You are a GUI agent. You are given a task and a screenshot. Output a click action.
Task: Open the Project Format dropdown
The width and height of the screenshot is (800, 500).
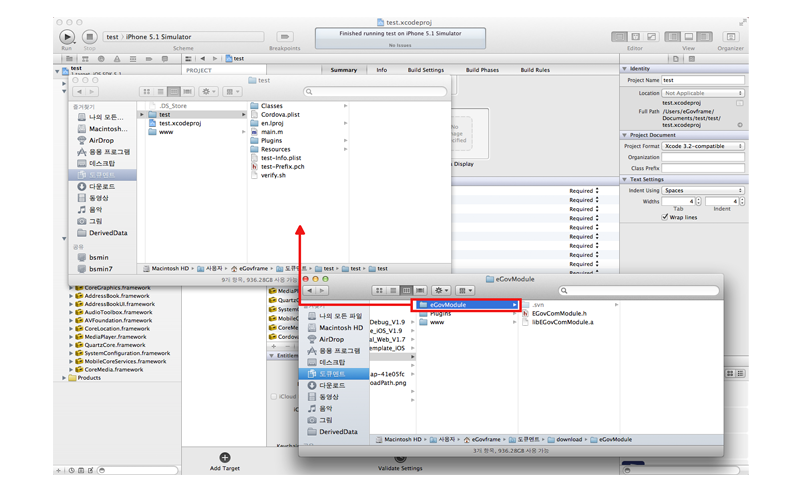[703, 146]
